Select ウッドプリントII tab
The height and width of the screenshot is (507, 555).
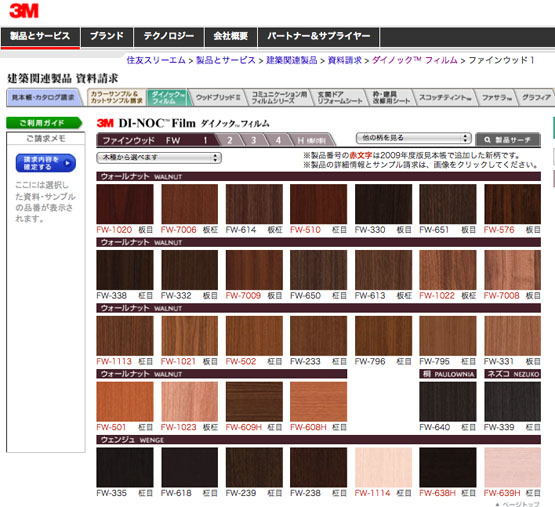point(218,97)
